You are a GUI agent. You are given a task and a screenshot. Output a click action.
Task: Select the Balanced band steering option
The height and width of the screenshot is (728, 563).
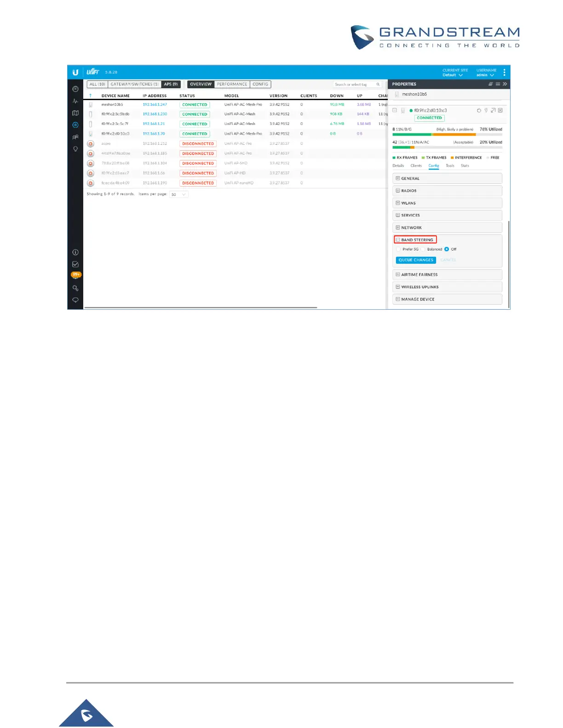click(x=423, y=249)
